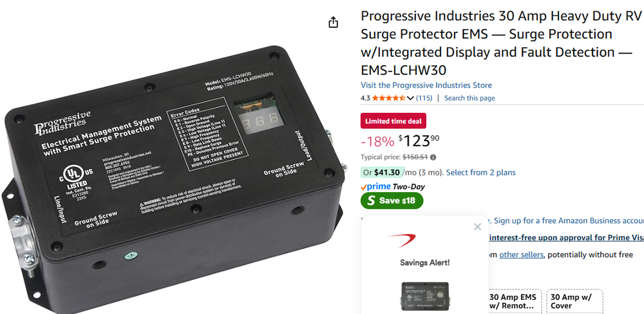The width and height of the screenshot is (644, 314).
Task: Open Select from 2 plans link
Action: [480, 173]
